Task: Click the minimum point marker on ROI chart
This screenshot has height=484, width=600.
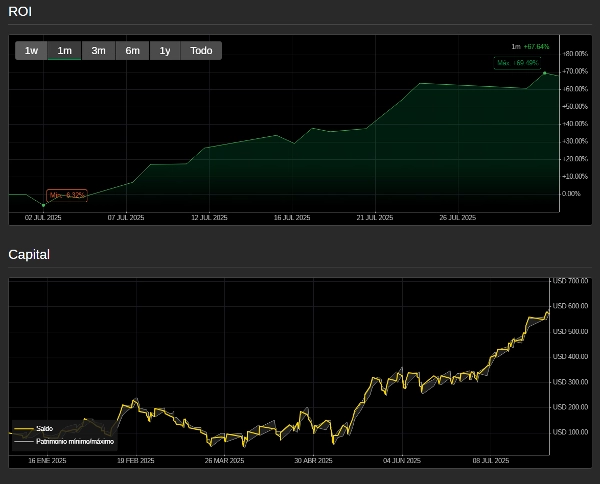Action: 43,205
